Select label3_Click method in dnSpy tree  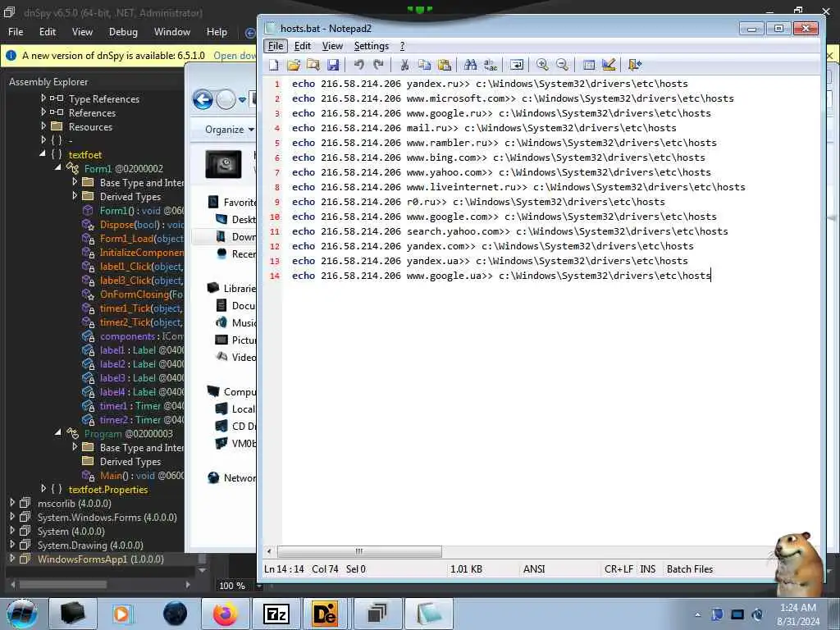[141, 281]
